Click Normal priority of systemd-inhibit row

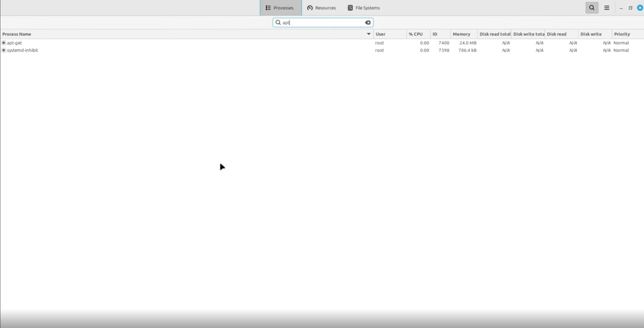(x=621, y=50)
